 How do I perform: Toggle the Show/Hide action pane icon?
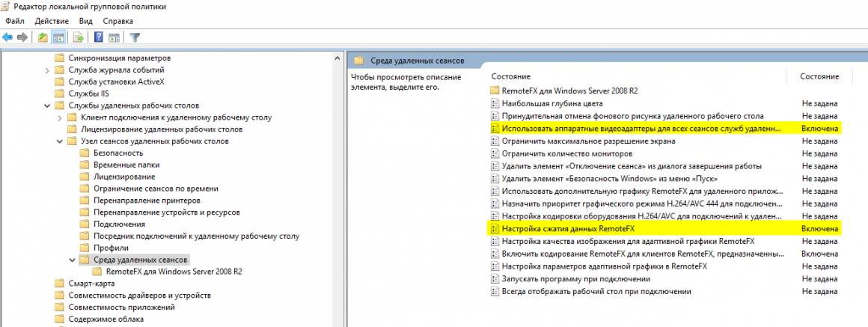point(114,37)
